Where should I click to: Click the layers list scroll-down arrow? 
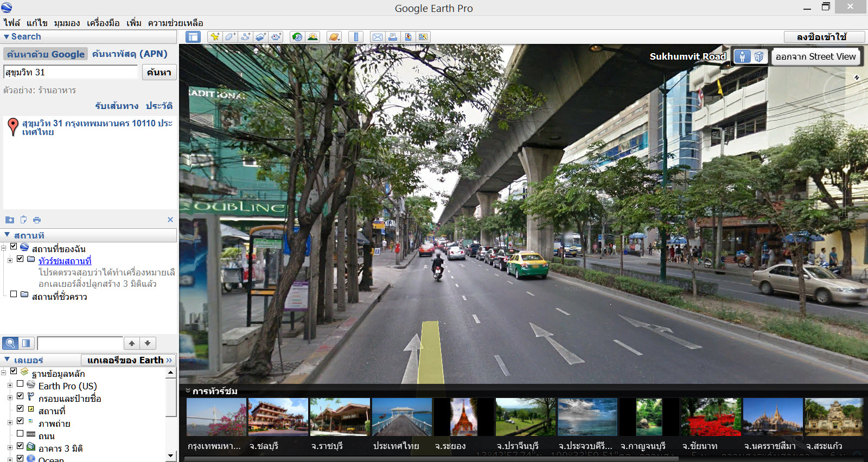pyautogui.click(x=171, y=455)
